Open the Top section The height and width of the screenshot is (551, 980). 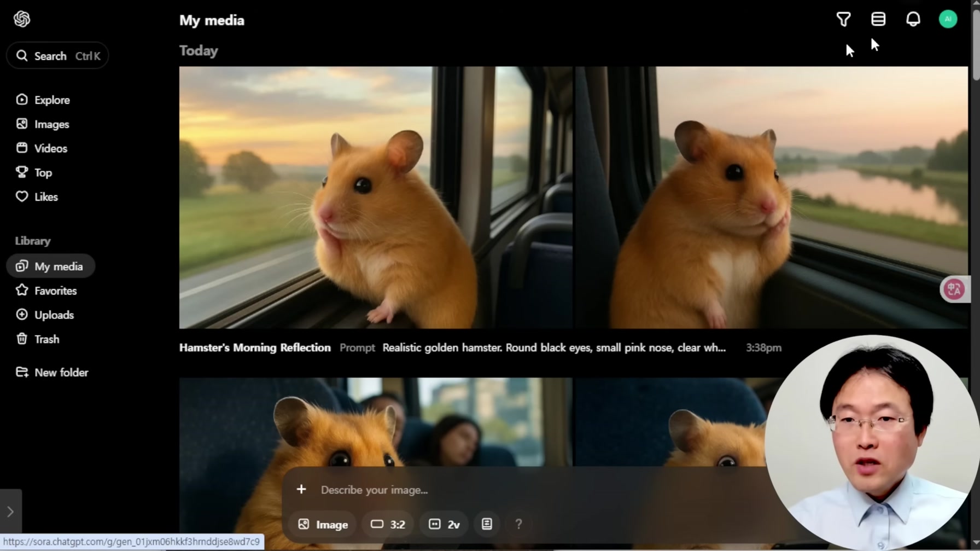pos(34,172)
